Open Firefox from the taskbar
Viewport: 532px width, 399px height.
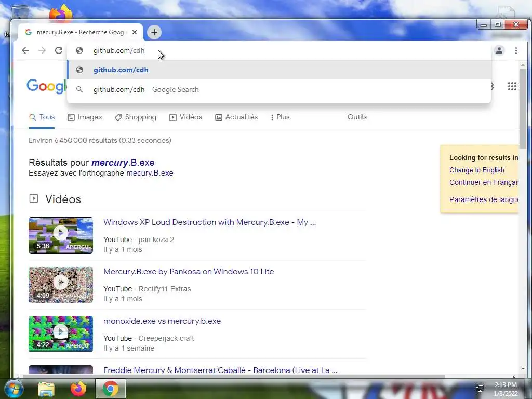[78, 389]
